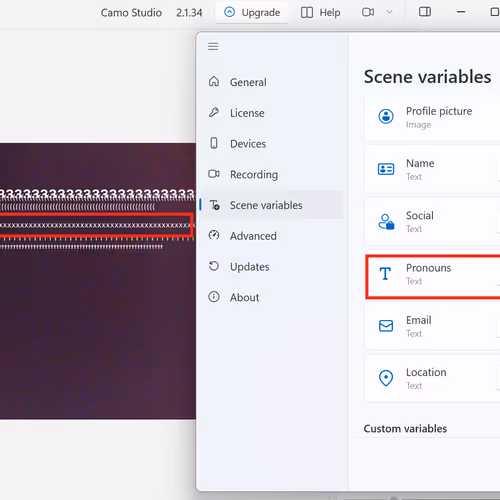Click the camera icon in title bar

368,12
